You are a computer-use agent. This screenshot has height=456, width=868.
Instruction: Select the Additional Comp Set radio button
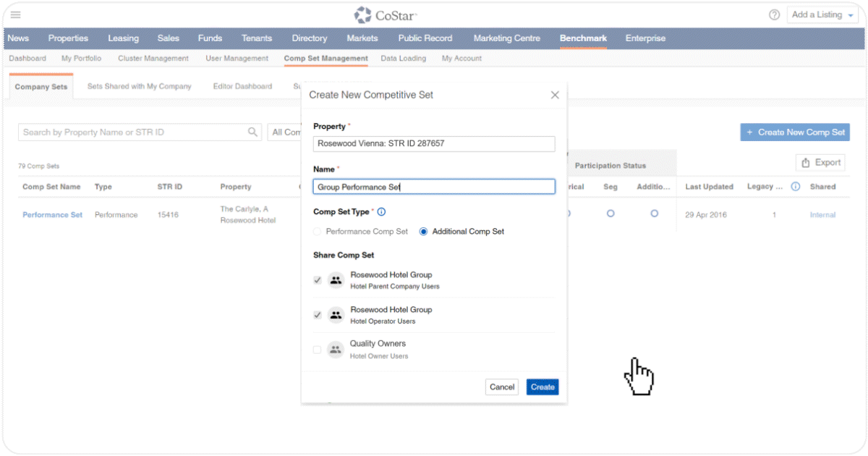pyautogui.click(x=424, y=232)
